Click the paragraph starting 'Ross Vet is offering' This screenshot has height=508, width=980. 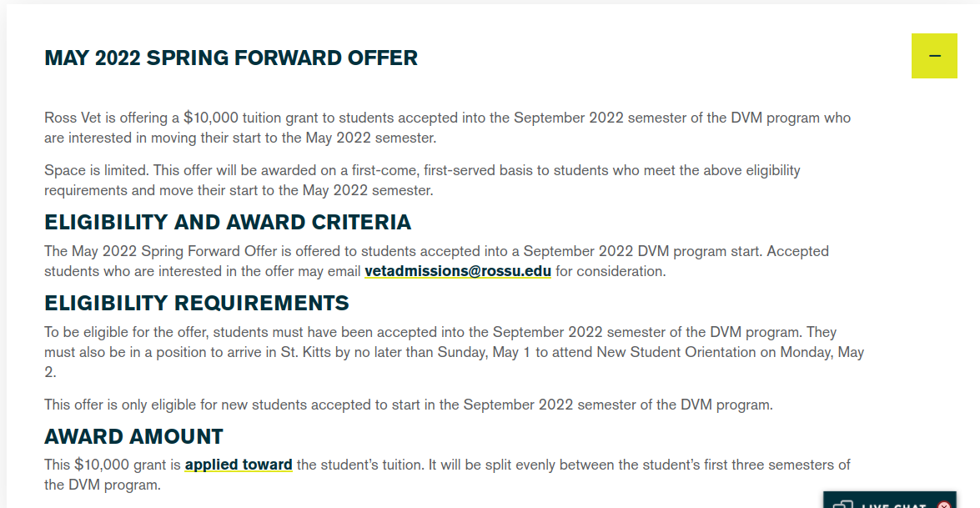(x=447, y=128)
